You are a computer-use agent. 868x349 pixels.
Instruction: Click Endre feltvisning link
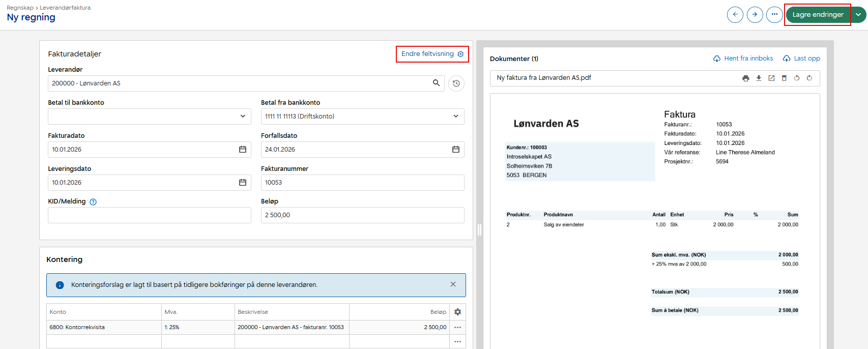point(432,54)
